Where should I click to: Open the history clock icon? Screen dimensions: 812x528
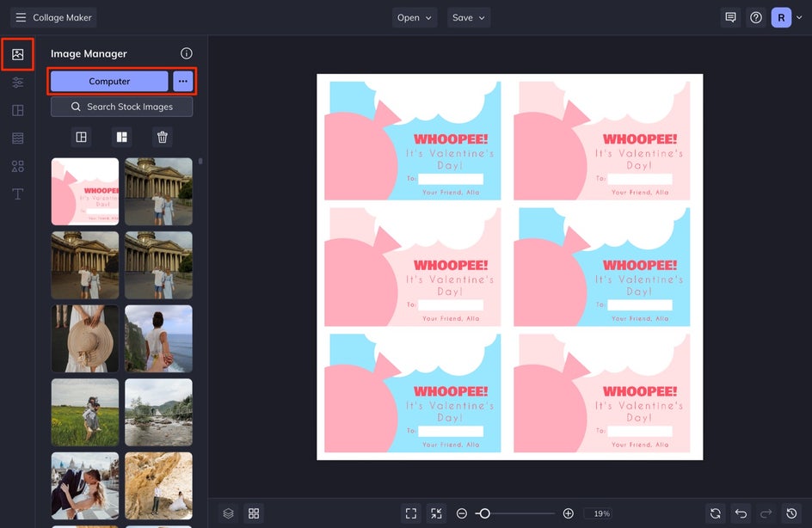coord(791,513)
